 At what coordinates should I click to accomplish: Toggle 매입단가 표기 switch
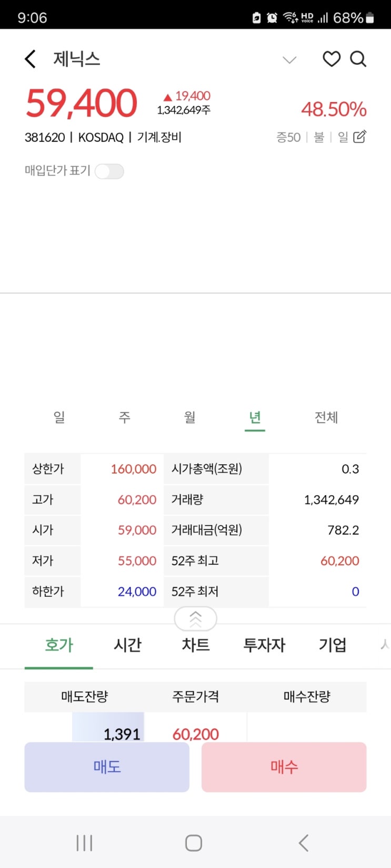tap(109, 171)
